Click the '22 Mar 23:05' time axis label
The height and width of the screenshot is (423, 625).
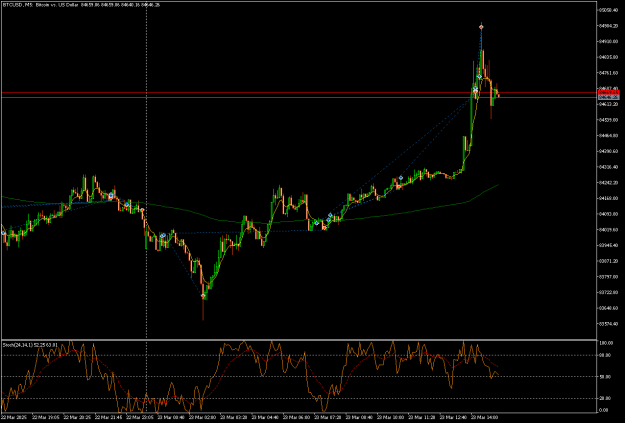140,417
